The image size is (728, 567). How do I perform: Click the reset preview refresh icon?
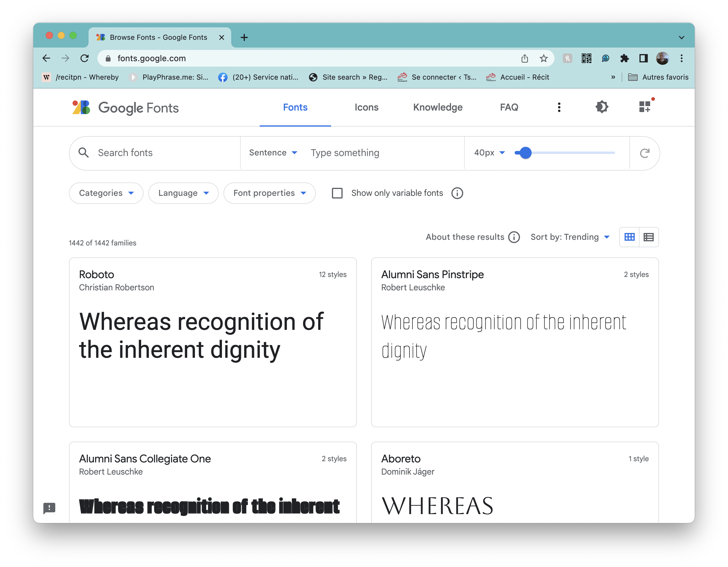tap(644, 153)
